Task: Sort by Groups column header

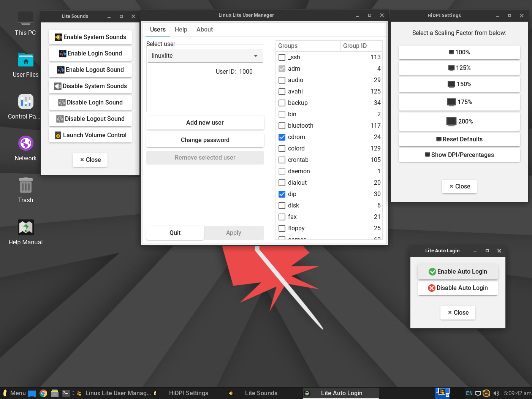Action: (x=308, y=46)
